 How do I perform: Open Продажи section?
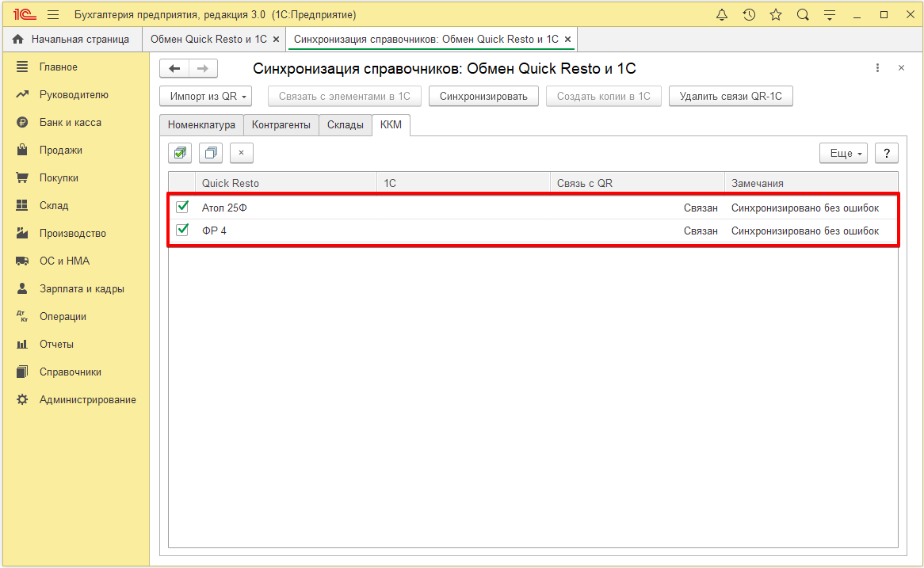(x=61, y=151)
